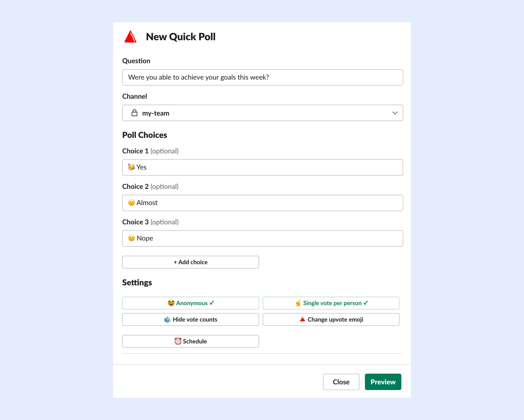Add another poll choice
524x420 pixels.
[x=190, y=262]
